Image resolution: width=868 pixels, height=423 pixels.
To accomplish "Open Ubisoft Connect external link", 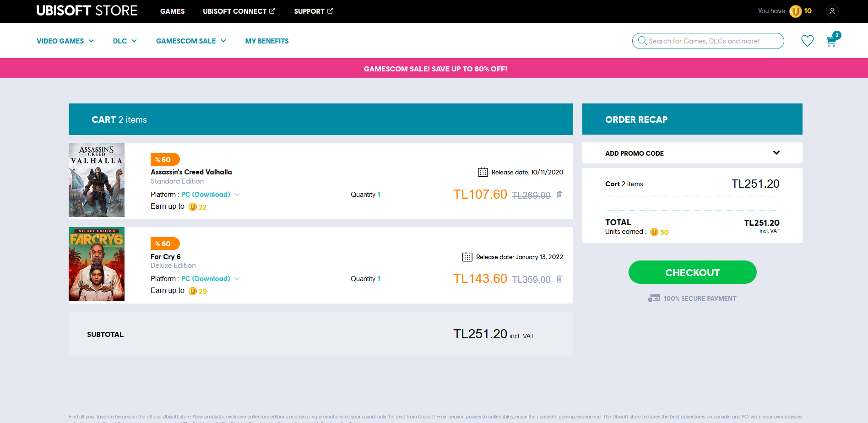I will (x=239, y=11).
